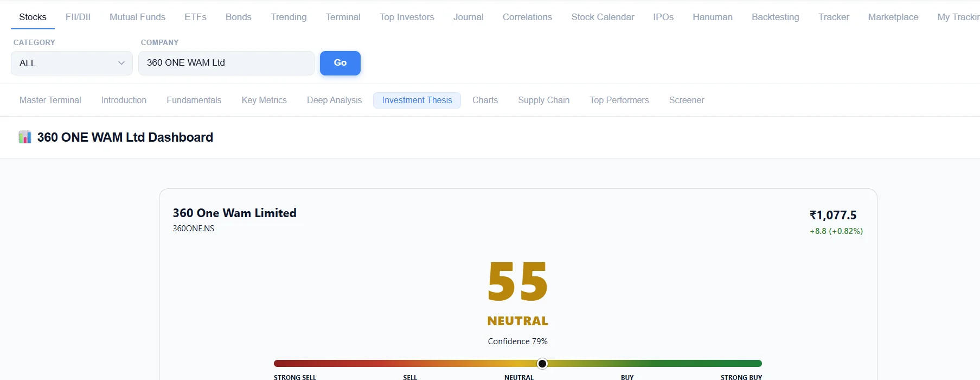Click the NEUTRAL rating label under the score

(x=518, y=321)
